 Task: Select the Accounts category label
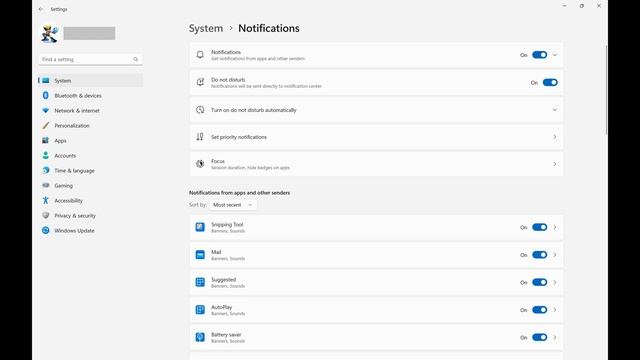pyautogui.click(x=65, y=156)
